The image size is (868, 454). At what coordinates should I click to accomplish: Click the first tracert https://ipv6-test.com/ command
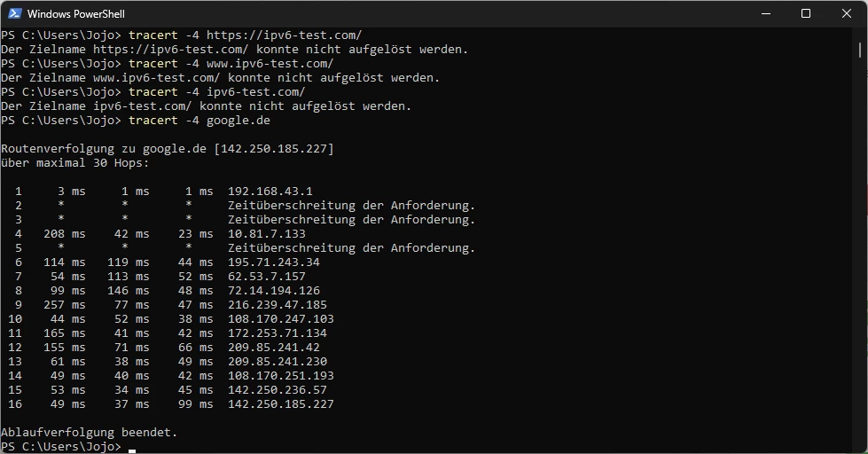click(246, 35)
